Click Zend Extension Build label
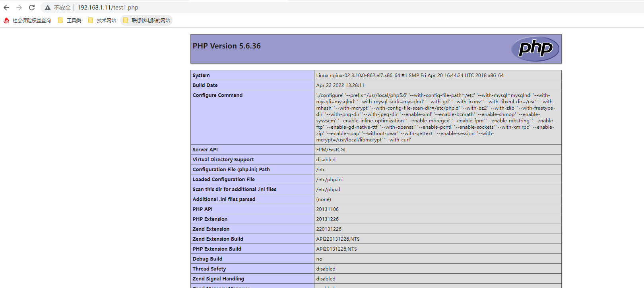This screenshot has height=288, width=644. tap(218, 239)
